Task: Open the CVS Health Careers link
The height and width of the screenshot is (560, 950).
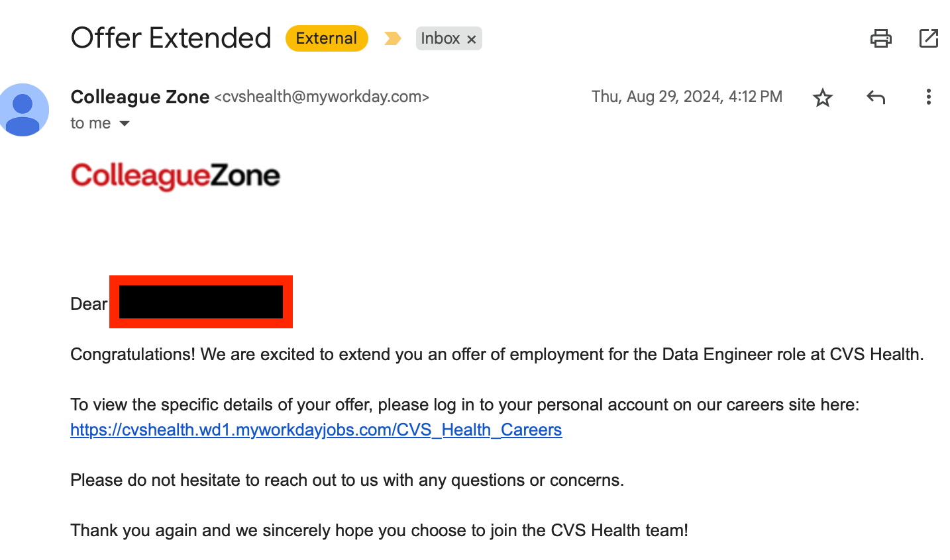Action: pyautogui.click(x=316, y=430)
